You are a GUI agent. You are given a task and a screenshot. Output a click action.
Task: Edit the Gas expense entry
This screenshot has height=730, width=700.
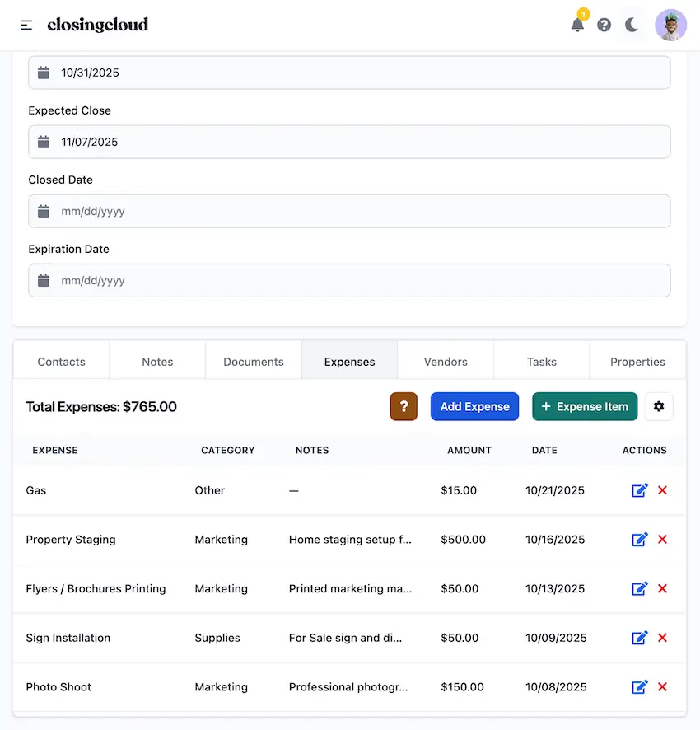640,490
